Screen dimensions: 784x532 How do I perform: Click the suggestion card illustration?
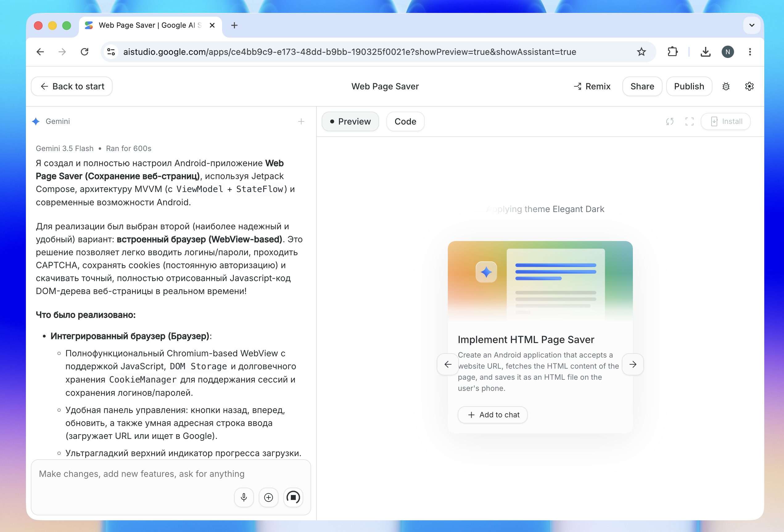(x=540, y=281)
